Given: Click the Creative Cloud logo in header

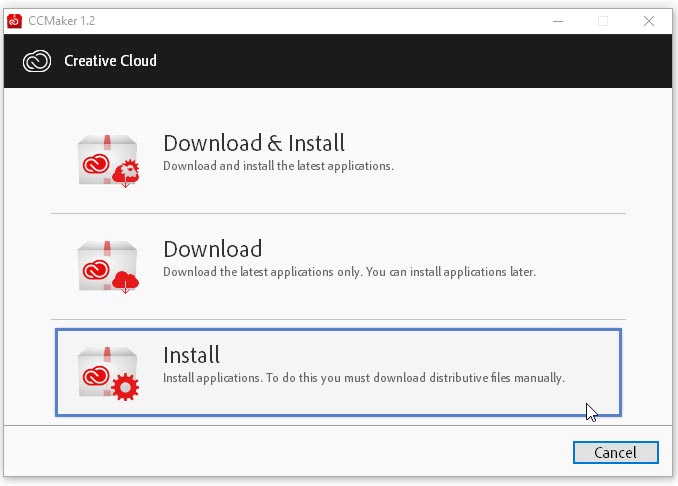Looking at the screenshot, I should click(37, 61).
